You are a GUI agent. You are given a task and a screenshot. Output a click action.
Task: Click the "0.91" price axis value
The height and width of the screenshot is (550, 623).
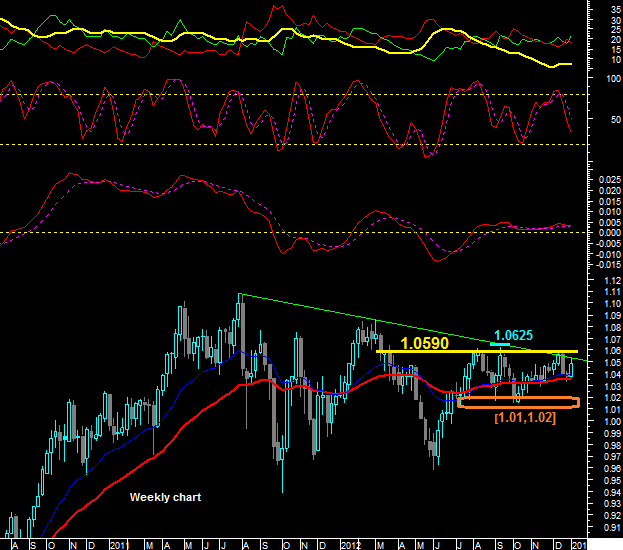[x=612, y=527]
